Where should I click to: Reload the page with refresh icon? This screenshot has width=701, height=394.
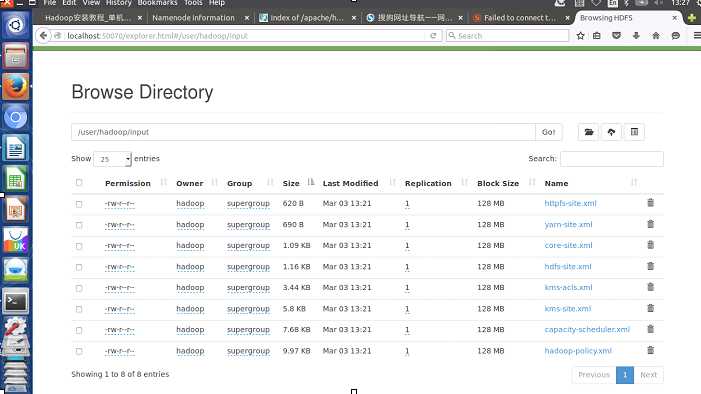click(x=433, y=36)
